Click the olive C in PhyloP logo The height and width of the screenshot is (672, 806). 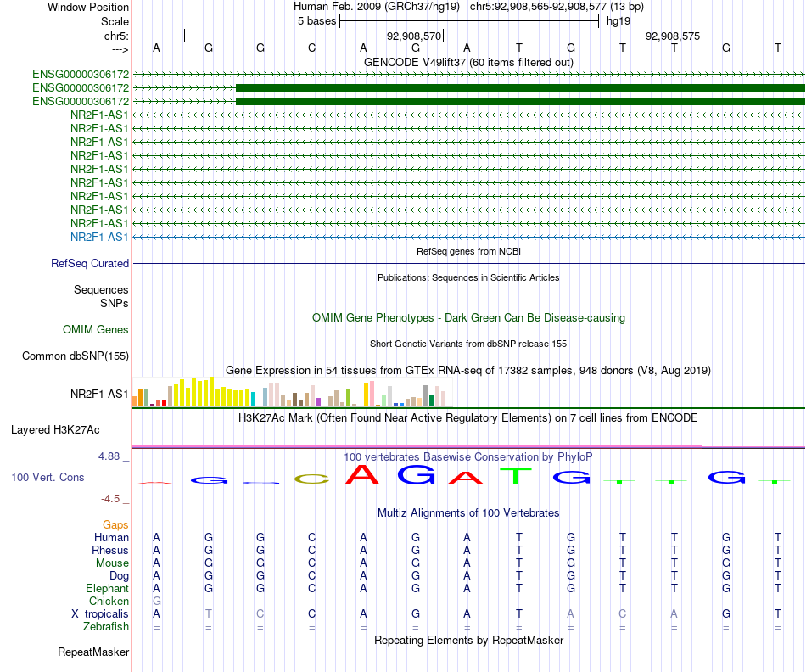(311, 479)
